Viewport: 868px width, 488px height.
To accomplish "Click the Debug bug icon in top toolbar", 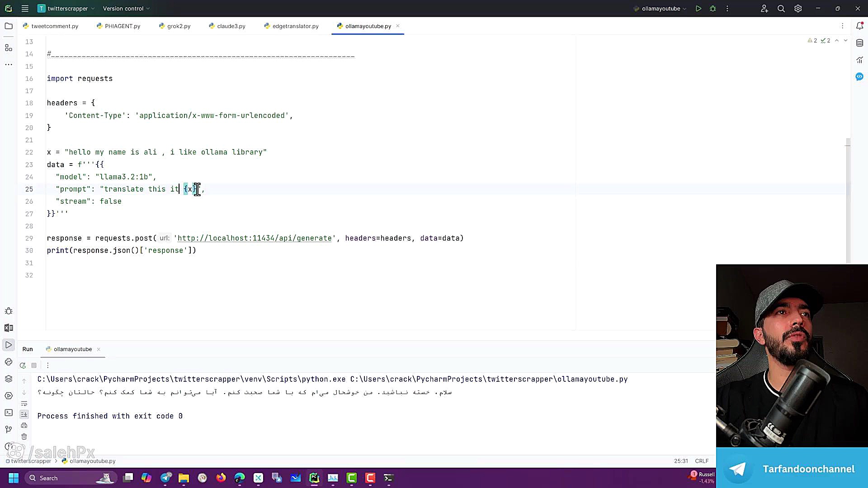I will 713,9.
